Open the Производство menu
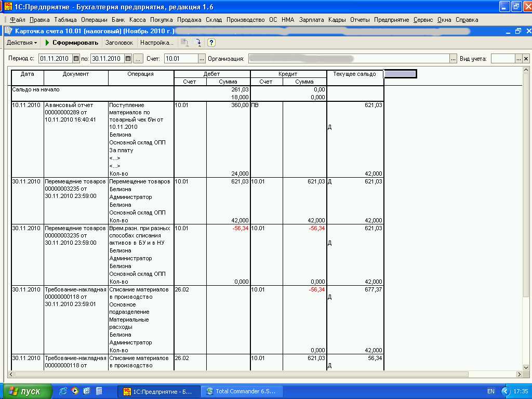This screenshot has height=399, width=532. [x=245, y=20]
